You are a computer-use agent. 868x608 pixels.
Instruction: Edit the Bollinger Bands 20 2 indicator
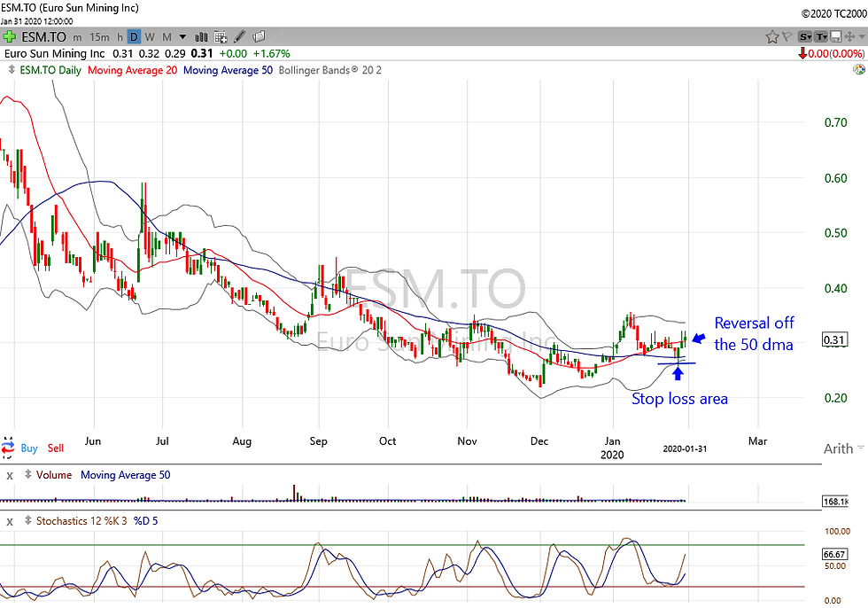click(329, 70)
